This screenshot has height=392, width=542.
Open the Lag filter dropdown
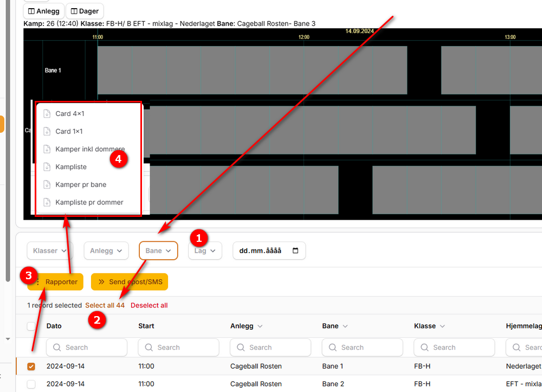[x=205, y=250]
